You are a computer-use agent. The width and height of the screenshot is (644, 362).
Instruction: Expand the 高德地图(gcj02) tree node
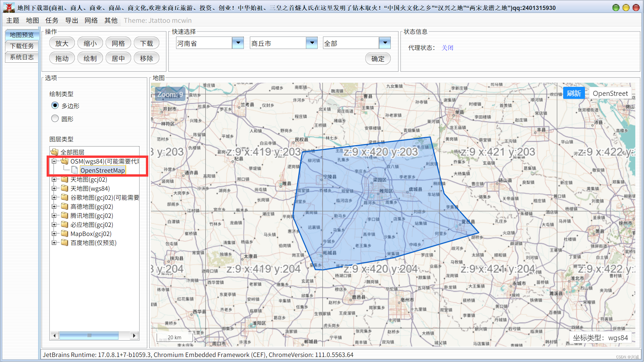[x=54, y=206]
